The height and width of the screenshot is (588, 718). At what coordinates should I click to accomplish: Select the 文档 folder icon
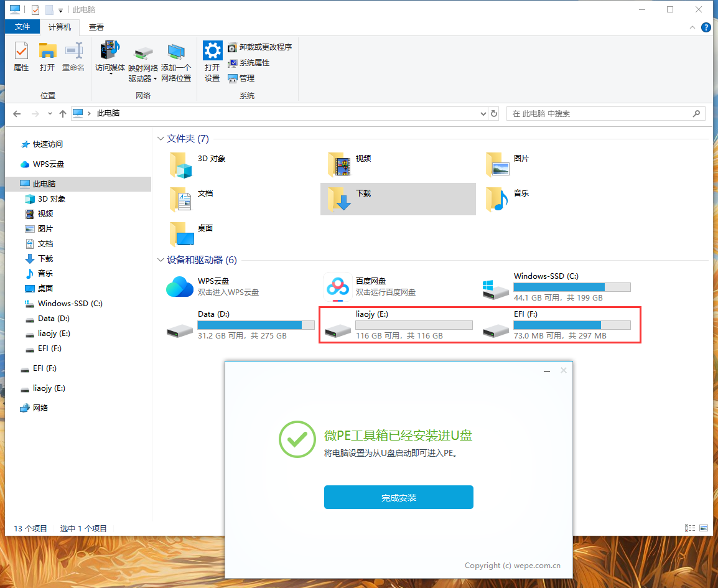point(180,199)
